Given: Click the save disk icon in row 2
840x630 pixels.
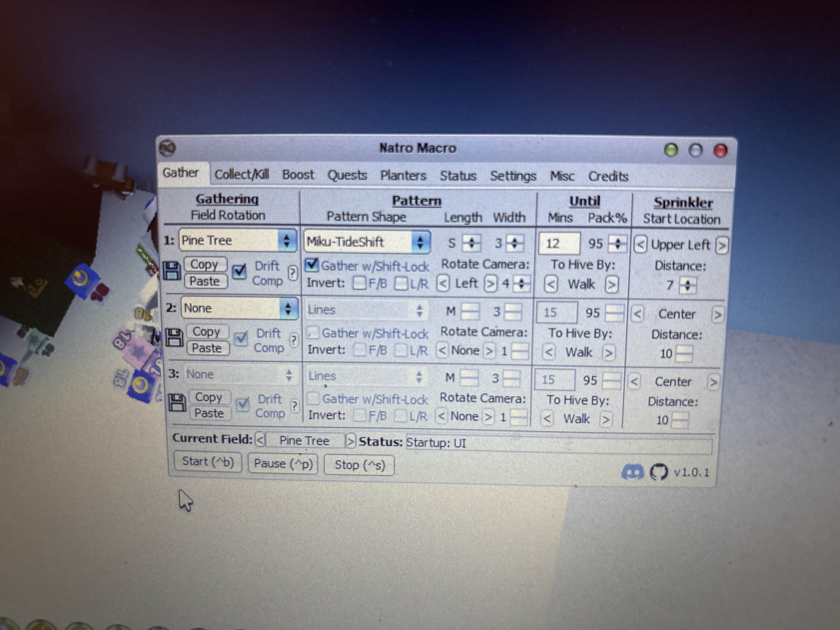Looking at the screenshot, I should tap(175, 337).
